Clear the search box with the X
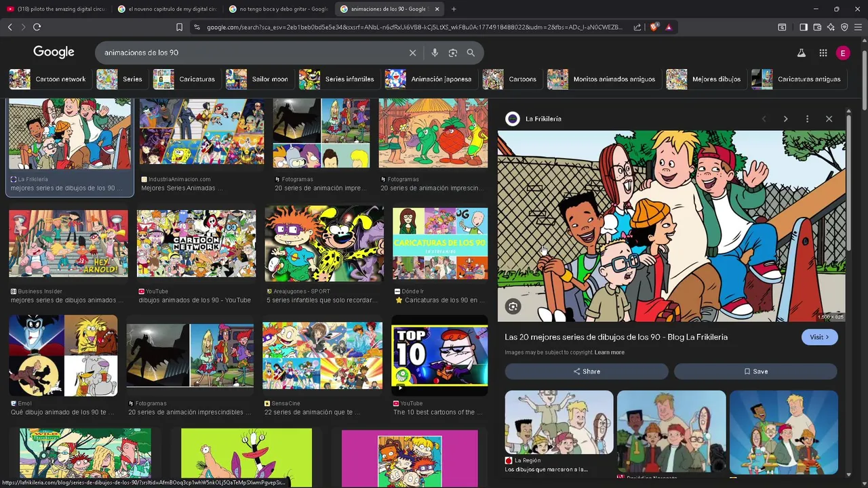The image size is (868, 488). click(412, 52)
